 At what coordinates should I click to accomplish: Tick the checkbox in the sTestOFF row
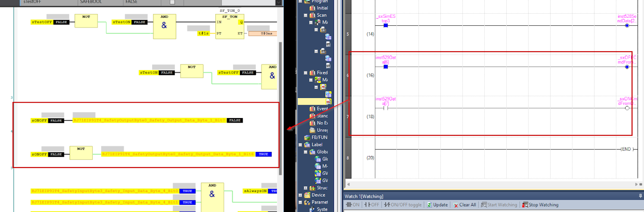coord(172,2)
